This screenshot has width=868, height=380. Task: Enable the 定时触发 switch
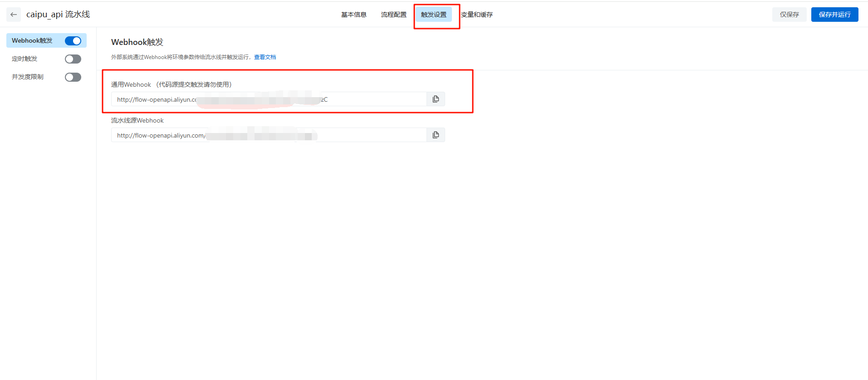(73, 59)
